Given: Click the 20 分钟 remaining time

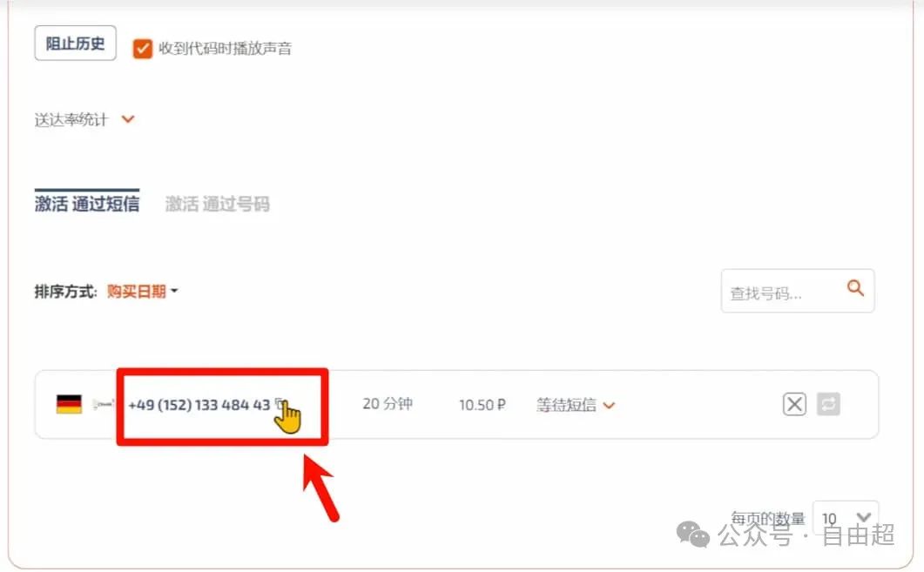Looking at the screenshot, I should click(388, 404).
